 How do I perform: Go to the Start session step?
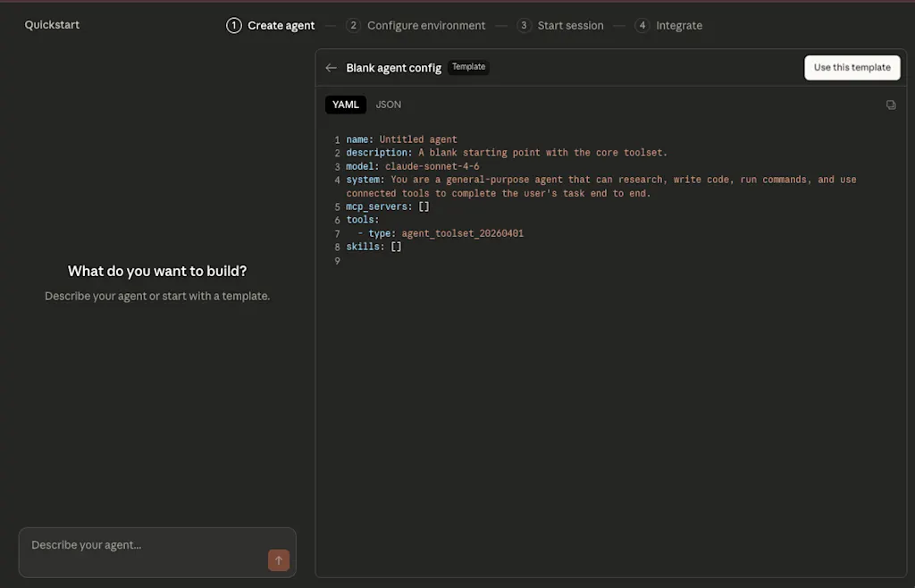(570, 26)
